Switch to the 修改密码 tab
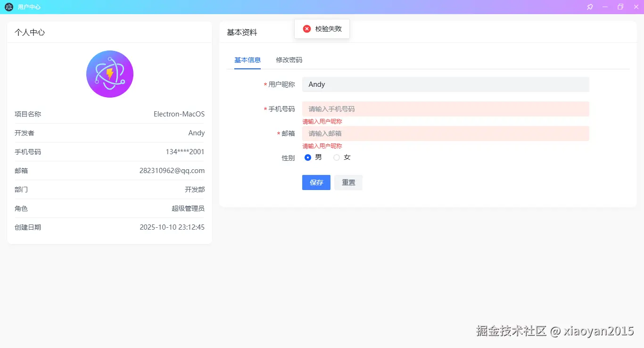This screenshot has height=348, width=644. click(289, 60)
